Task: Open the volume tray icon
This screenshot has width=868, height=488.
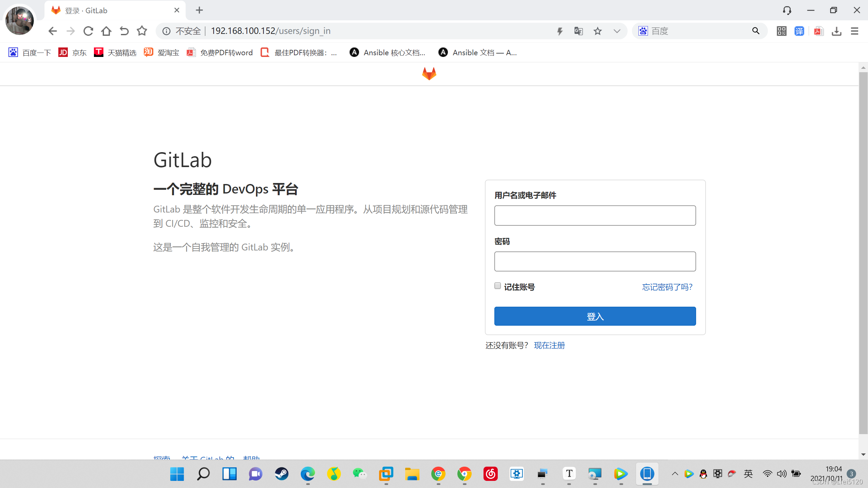Action: tap(782, 474)
